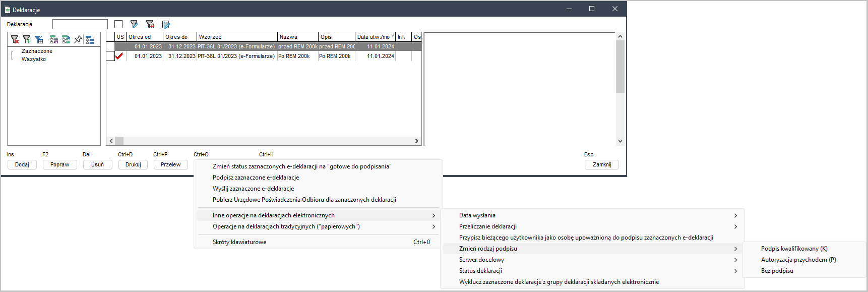Select Podpis kwalifikowany (K) option
The image size is (868, 292).
click(794, 249)
